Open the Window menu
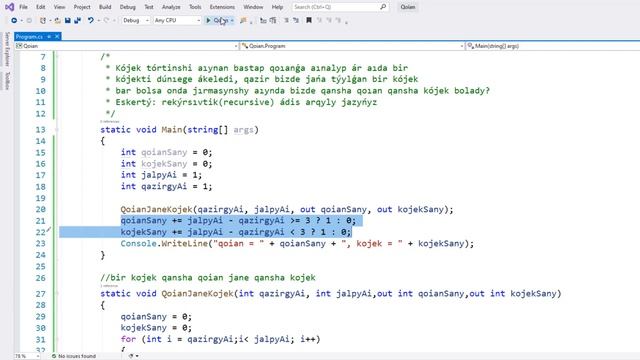The height and width of the screenshot is (360, 640). [x=253, y=7]
